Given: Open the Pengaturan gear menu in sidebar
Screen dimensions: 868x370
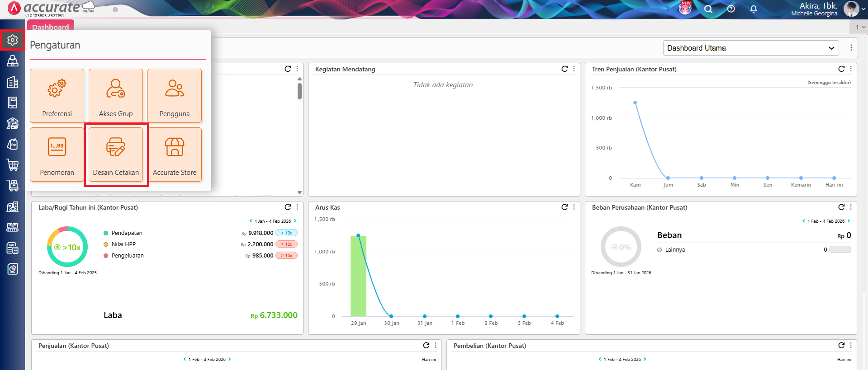Looking at the screenshot, I should point(13,40).
